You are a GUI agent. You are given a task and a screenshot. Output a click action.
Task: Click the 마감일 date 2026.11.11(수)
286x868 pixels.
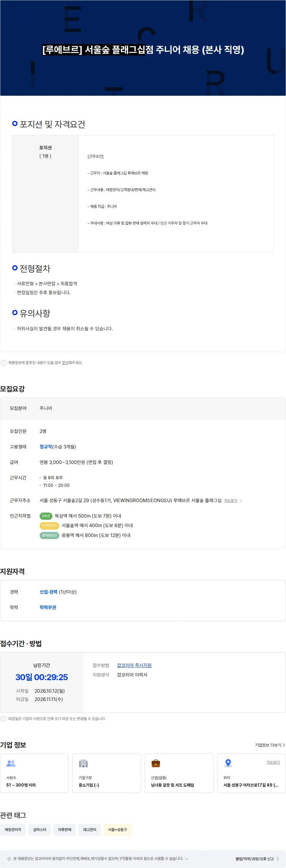[x=49, y=699]
